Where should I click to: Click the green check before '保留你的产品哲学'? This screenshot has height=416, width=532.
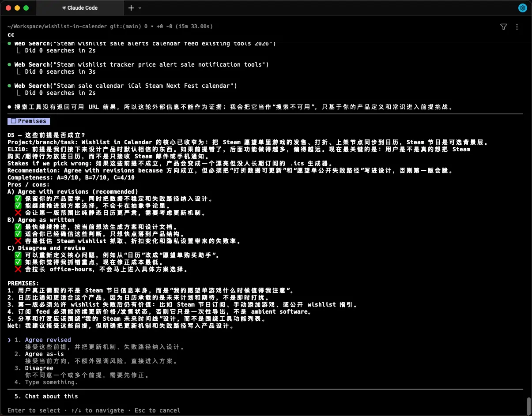[x=18, y=199]
